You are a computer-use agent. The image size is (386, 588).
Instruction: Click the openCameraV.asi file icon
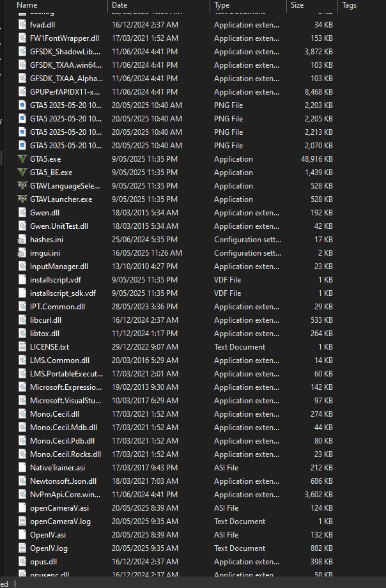[22, 508]
